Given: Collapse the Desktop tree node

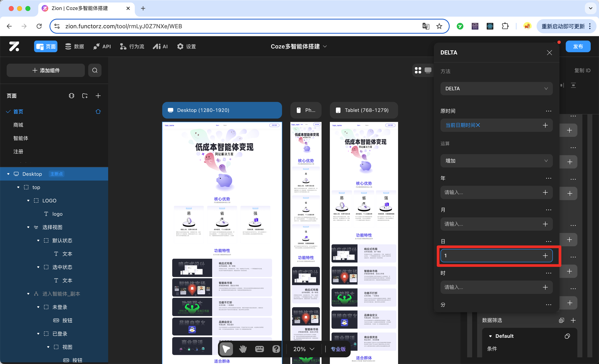Looking at the screenshot, I should click(x=8, y=174).
